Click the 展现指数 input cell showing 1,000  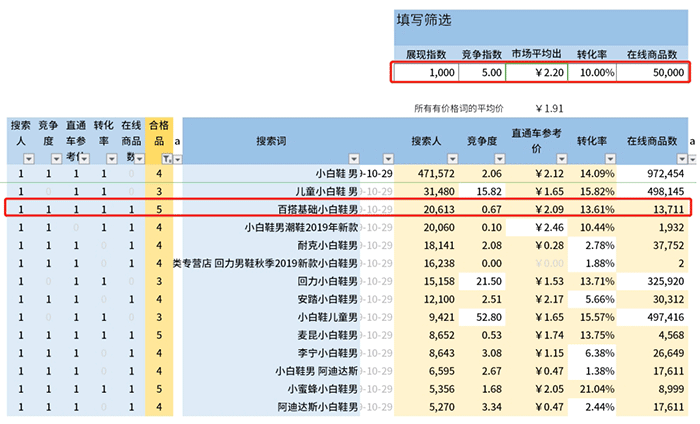pyautogui.click(x=427, y=72)
